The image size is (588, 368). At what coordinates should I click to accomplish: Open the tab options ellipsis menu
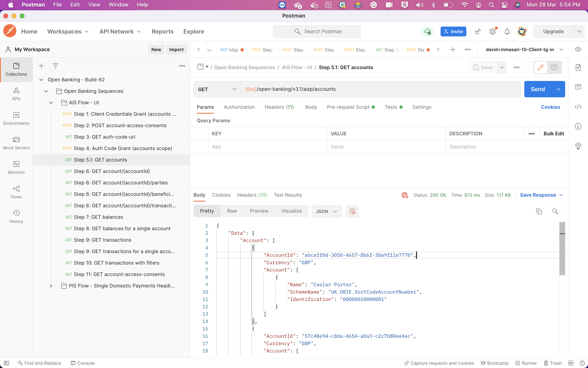468,49
